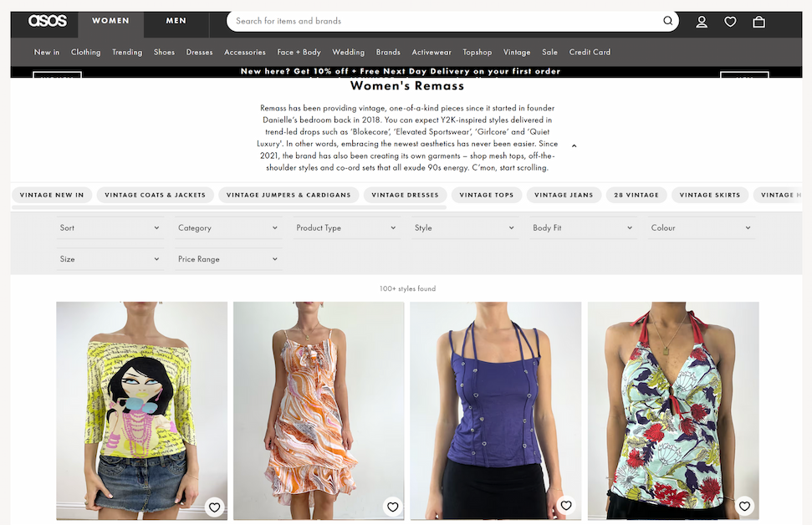Screen dimensions: 812x525
Task: Open the Colour filter dropdown
Action: pyautogui.click(x=701, y=228)
